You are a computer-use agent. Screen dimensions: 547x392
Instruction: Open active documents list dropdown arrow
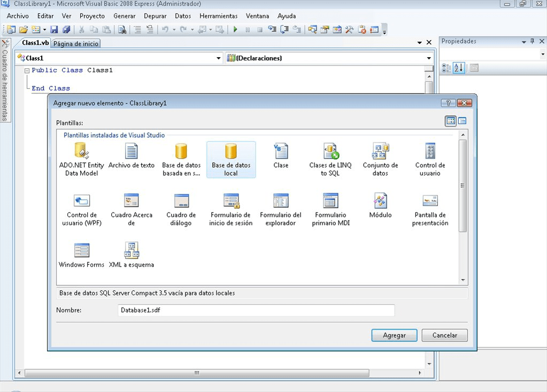420,43
